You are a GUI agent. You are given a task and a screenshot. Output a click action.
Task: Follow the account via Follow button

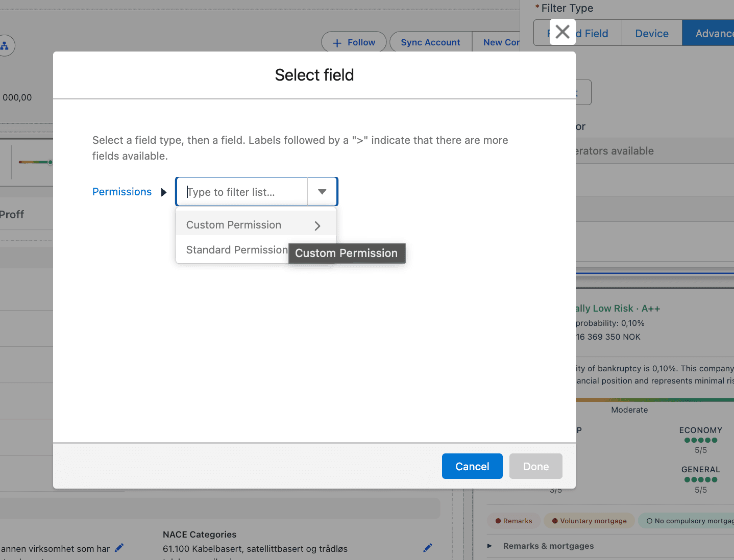point(354,42)
